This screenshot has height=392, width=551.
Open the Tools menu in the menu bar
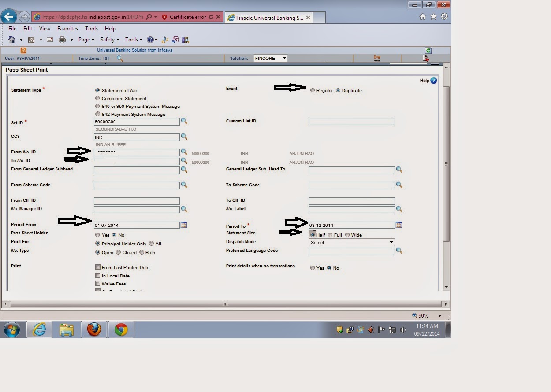coord(91,28)
